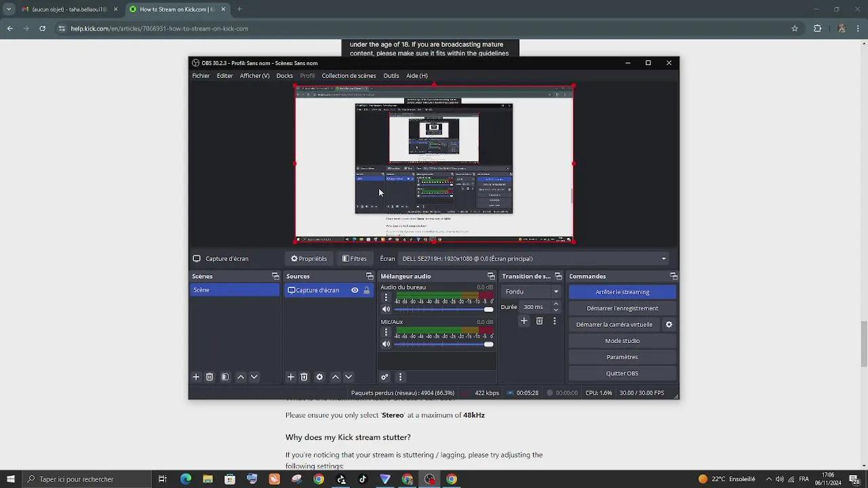
Task: Bookmark this page with star icon
Action: click(795, 28)
